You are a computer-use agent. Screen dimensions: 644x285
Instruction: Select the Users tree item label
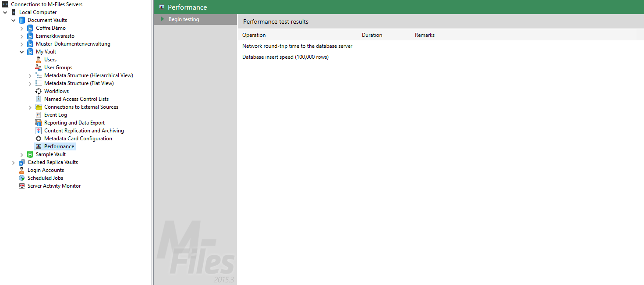[x=50, y=60]
